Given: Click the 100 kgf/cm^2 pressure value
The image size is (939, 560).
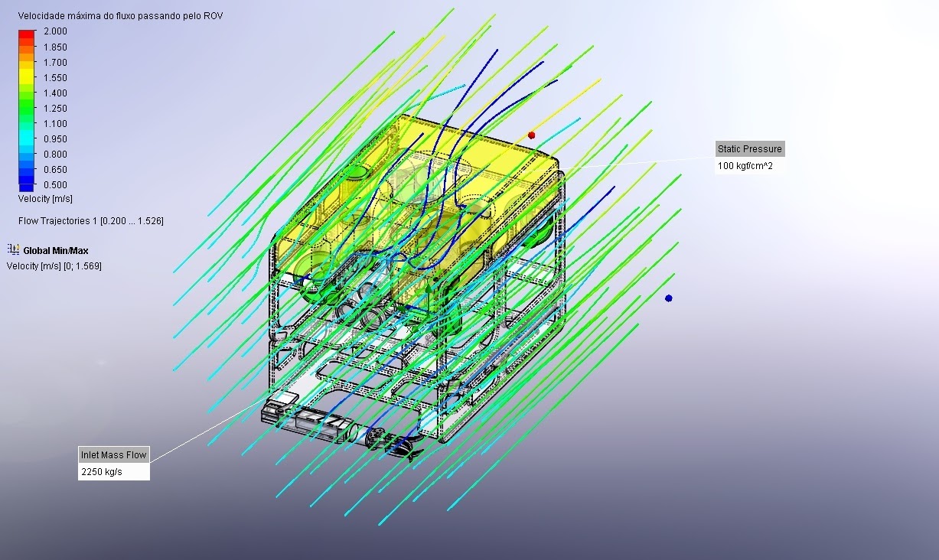Looking at the screenshot, I should 745,166.
